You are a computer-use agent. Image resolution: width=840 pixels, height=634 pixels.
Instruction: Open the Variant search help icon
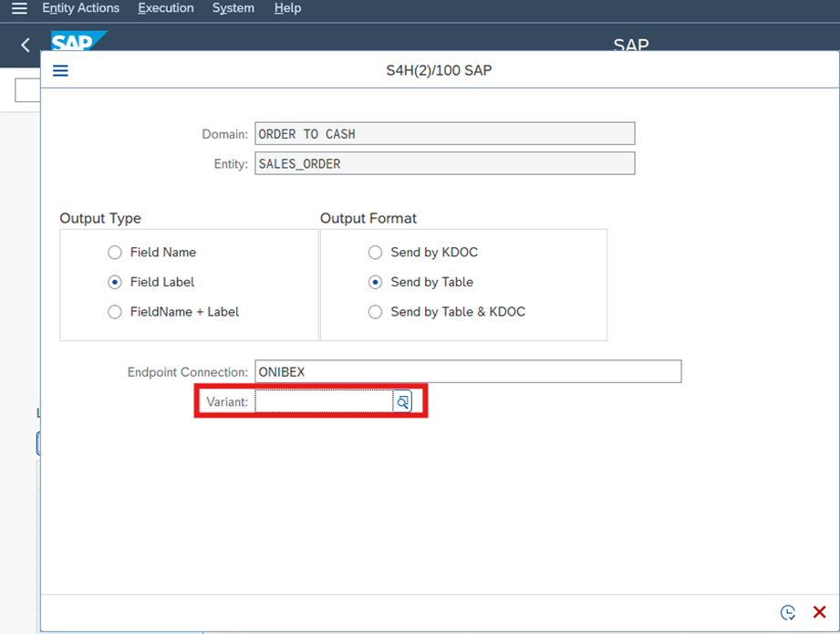pyautogui.click(x=402, y=401)
